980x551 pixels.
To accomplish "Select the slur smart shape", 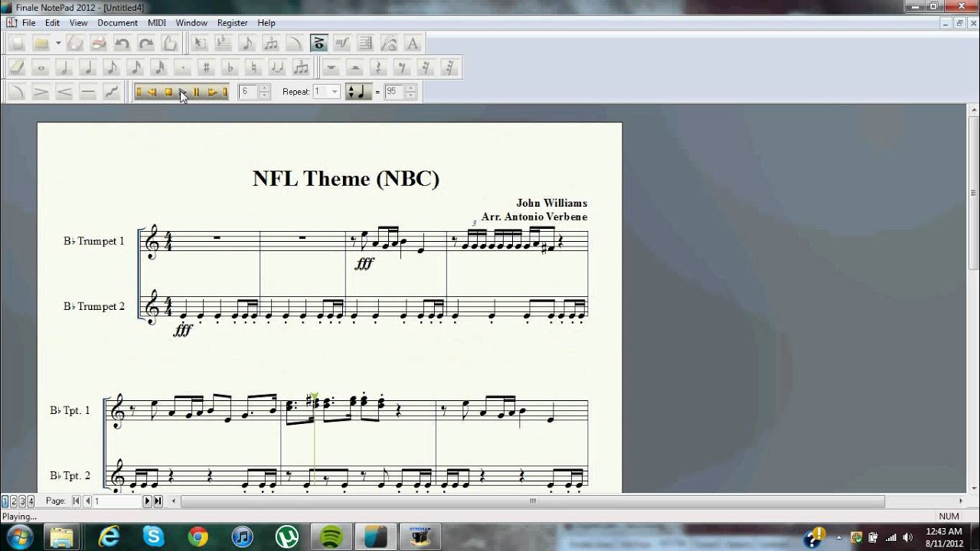I will click(x=17, y=92).
